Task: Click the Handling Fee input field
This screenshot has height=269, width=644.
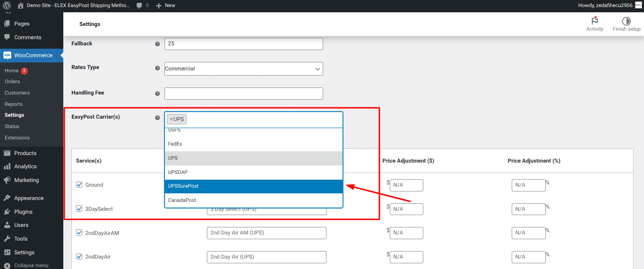Action: (x=243, y=94)
